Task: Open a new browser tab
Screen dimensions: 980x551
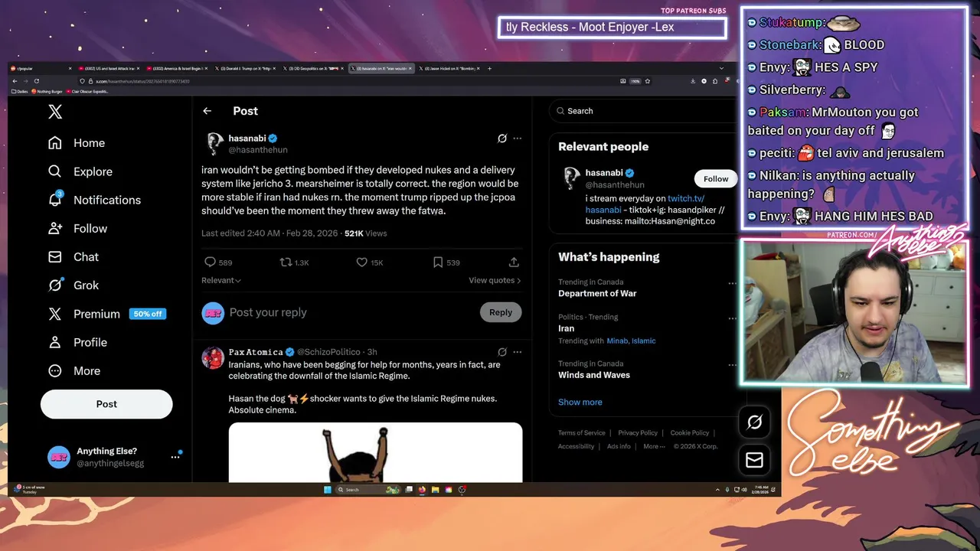Action: [490, 68]
